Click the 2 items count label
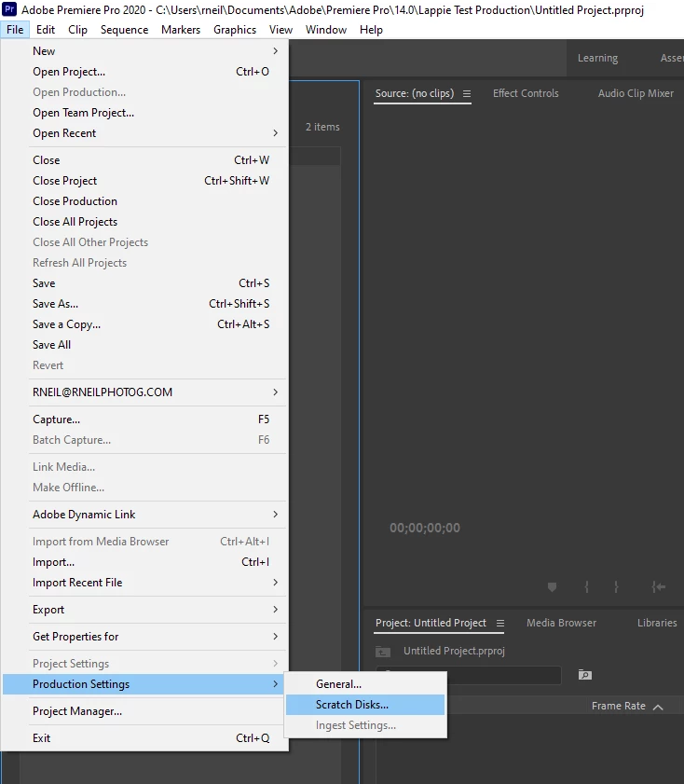The height and width of the screenshot is (784, 684). [x=322, y=127]
